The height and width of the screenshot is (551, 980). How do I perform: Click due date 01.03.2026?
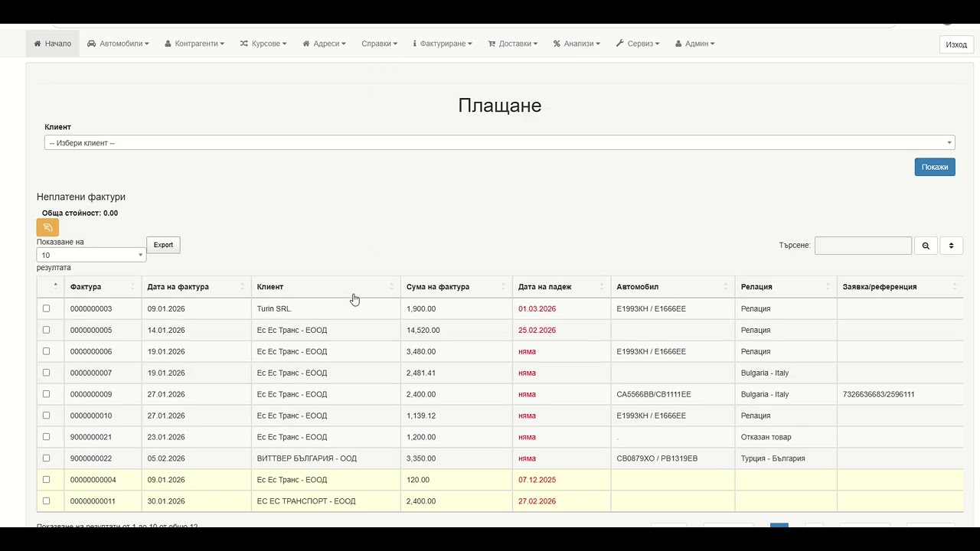537,309
